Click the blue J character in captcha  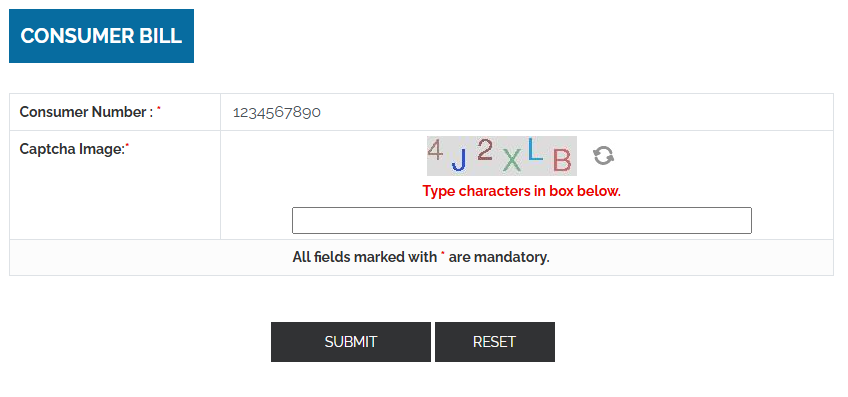pyautogui.click(x=459, y=160)
